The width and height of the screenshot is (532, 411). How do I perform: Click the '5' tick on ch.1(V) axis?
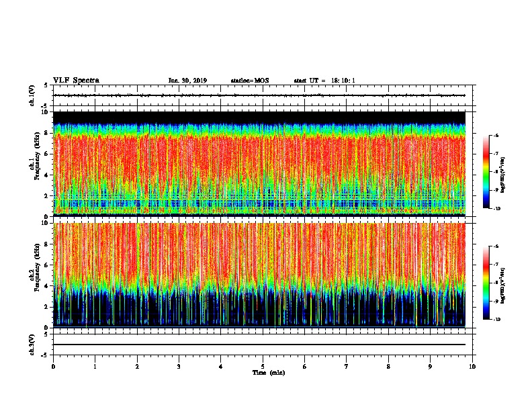point(47,85)
